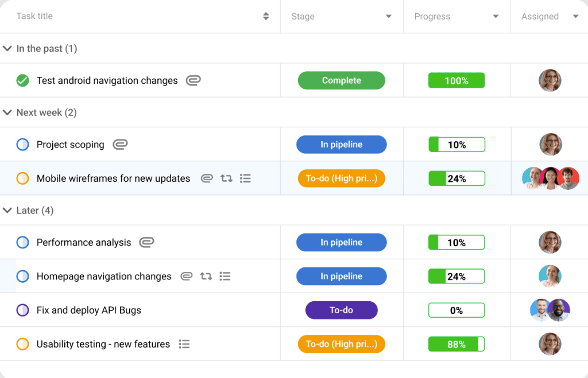Open the Assigned column dropdown arrow
The width and height of the screenshot is (588, 378).
575,17
